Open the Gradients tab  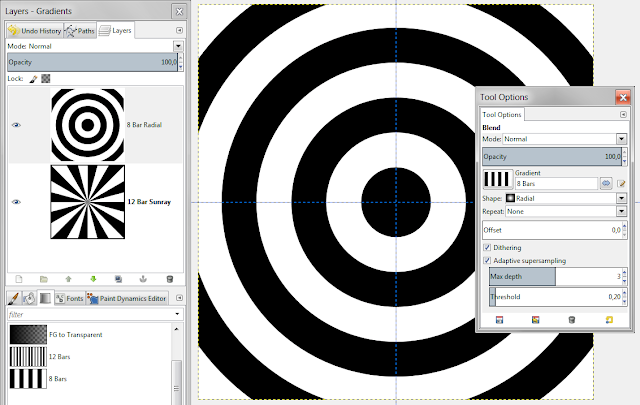[x=45, y=298]
